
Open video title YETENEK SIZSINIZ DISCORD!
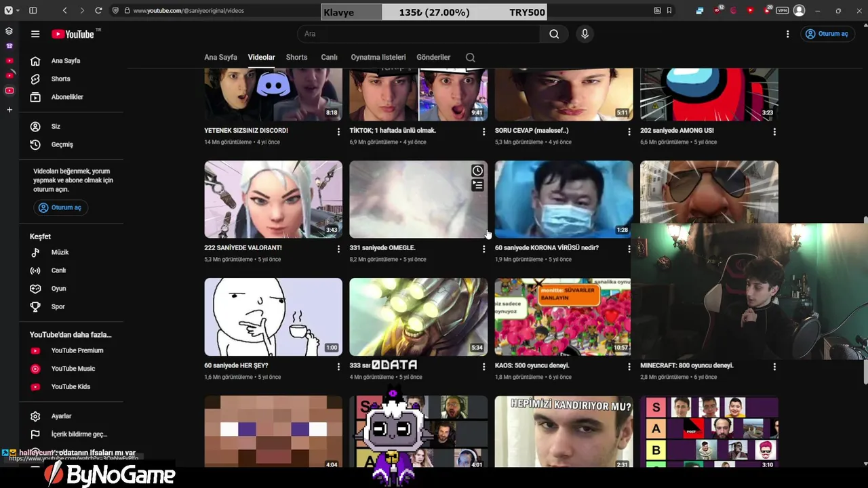pos(246,130)
